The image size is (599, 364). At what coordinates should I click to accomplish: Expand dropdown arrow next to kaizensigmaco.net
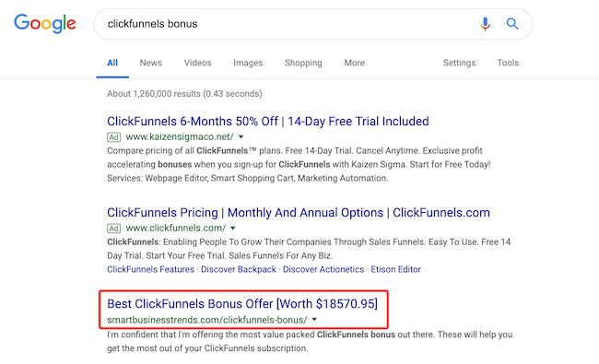[x=241, y=136]
